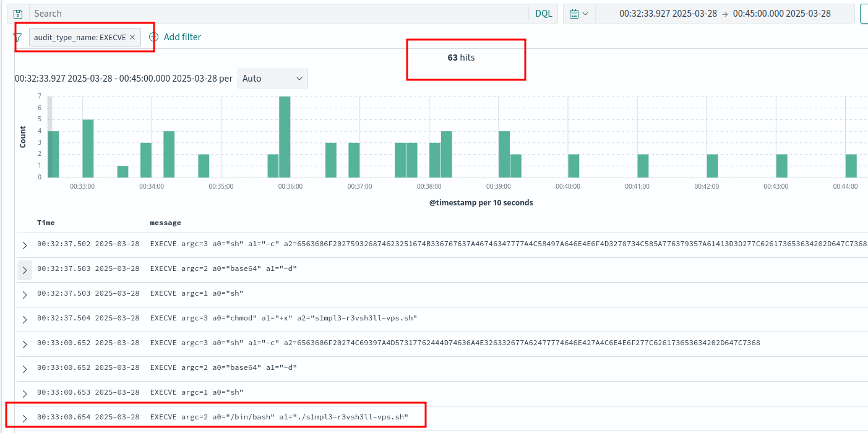Screen dimensions: 868x433
Task: Expand the chmod +x log entry
Action: [x=25, y=319]
